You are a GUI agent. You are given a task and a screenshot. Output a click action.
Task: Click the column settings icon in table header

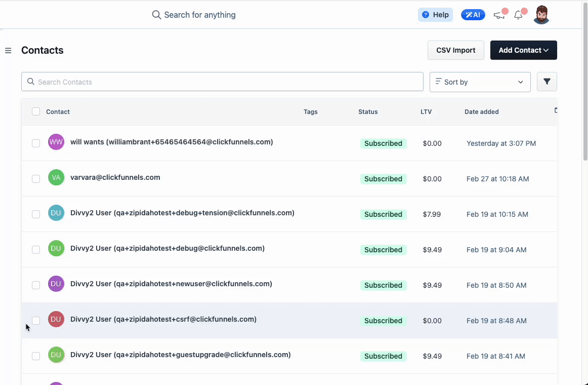point(556,110)
